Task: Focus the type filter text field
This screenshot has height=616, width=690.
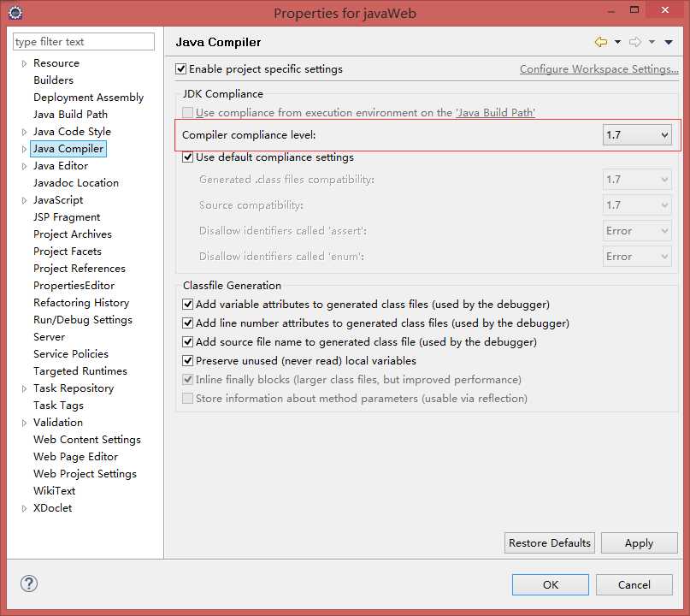Action: 84,42
